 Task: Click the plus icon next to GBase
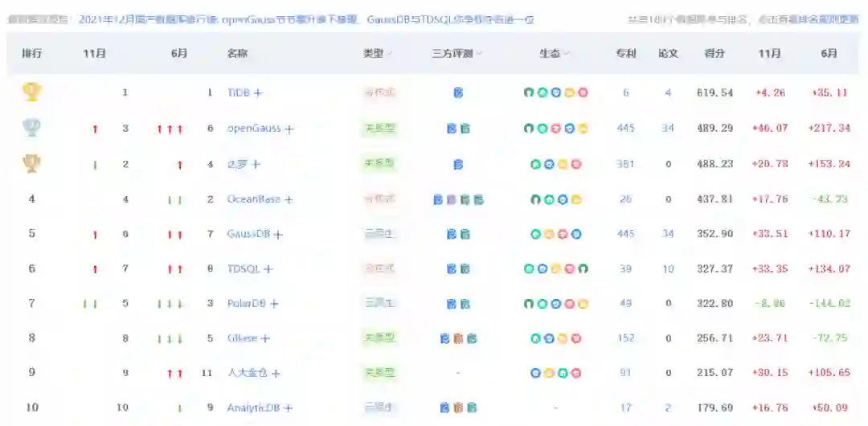click(265, 338)
